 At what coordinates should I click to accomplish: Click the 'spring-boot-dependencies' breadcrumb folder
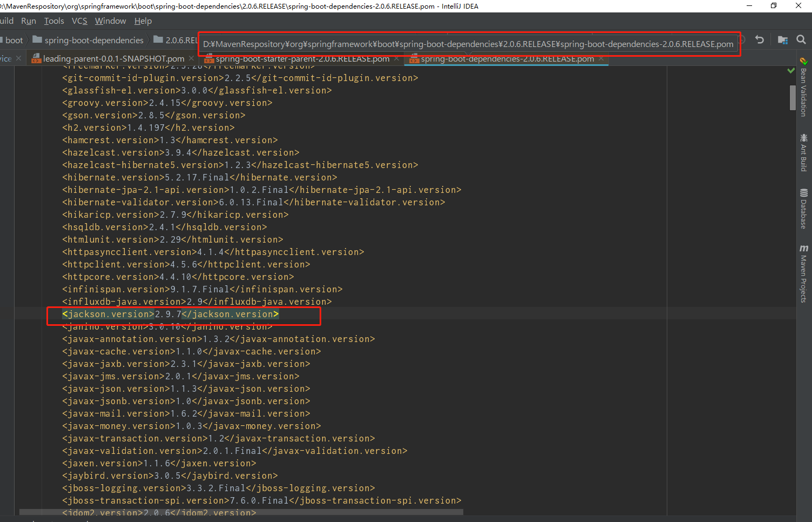point(88,40)
